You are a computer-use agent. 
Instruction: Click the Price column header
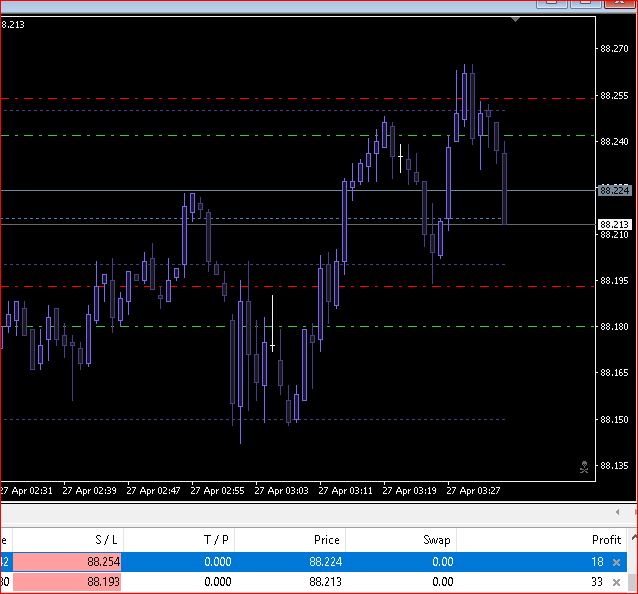pyautogui.click(x=326, y=539)
